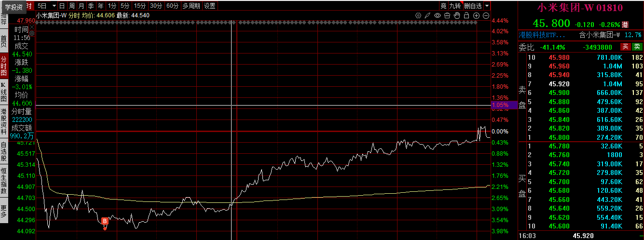The width and height of the screenshot is (644, 240).
Task: Toggle the eye visibility icon
Action: [438, 15]
